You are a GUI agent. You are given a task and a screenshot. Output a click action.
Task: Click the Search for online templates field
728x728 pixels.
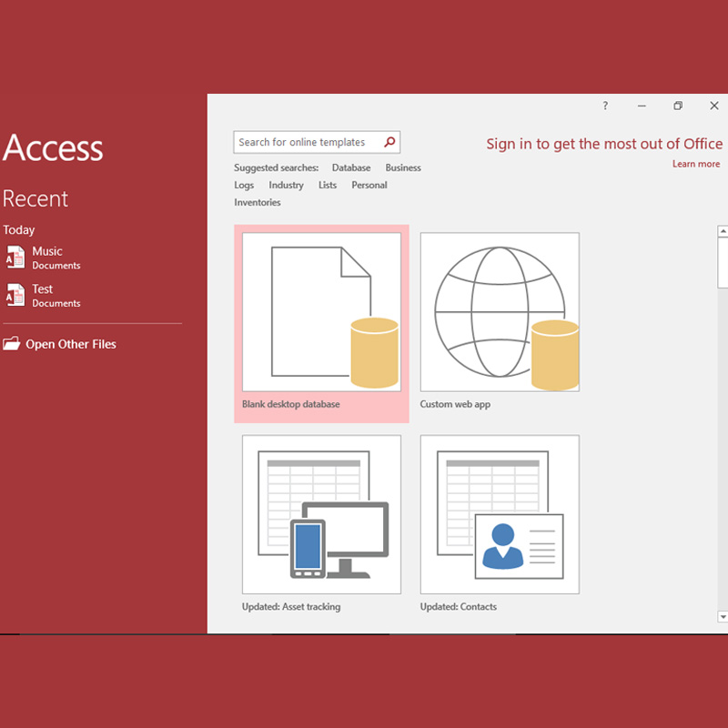pos(308,142)
